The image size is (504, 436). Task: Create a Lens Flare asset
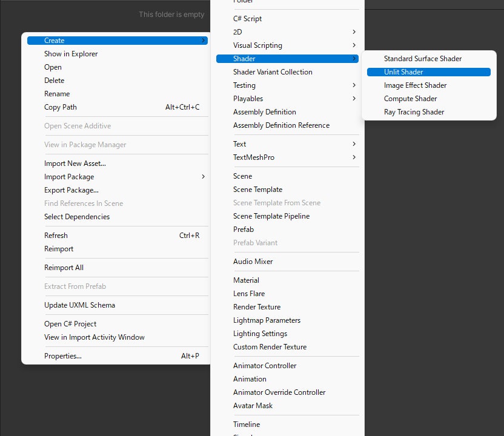click(287, 294)
